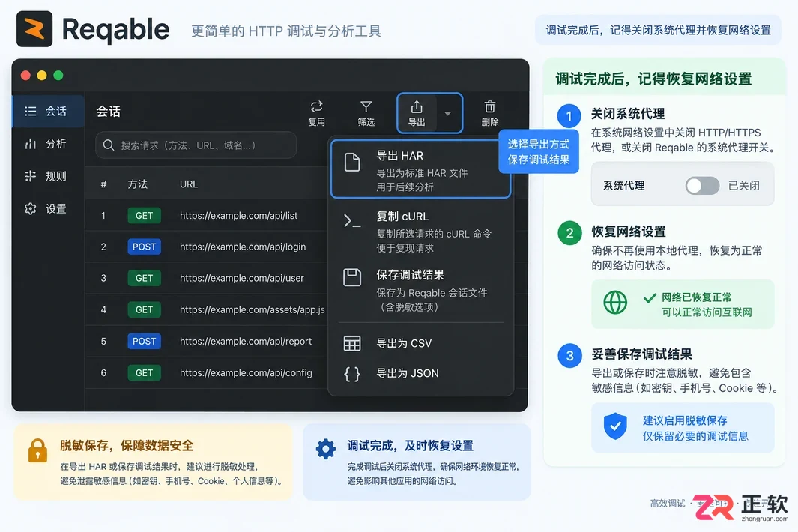
Task: Click the GET badge in row 1
Action: (x=144, y=215)
